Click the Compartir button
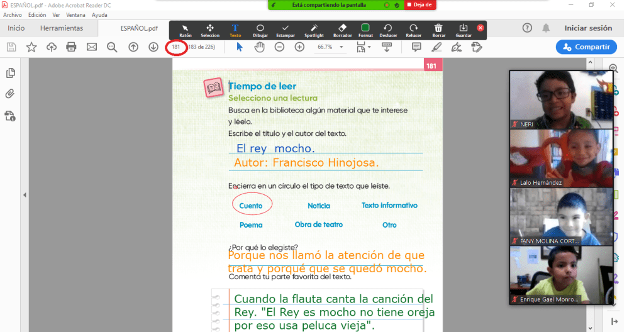 (586, 47)
